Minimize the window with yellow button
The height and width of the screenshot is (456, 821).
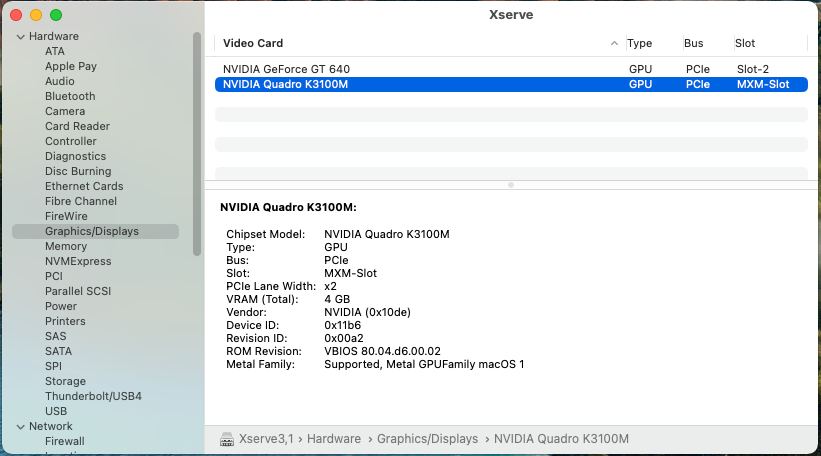pyautogui.click(x=36, y=15)
